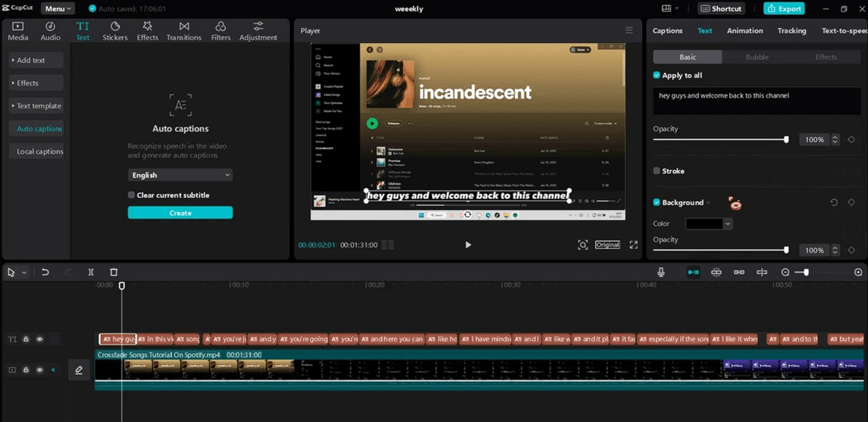The width and height of the screenshot is (868, 422).
Task: Open the player hamburger menu
Action: (629, 30)
